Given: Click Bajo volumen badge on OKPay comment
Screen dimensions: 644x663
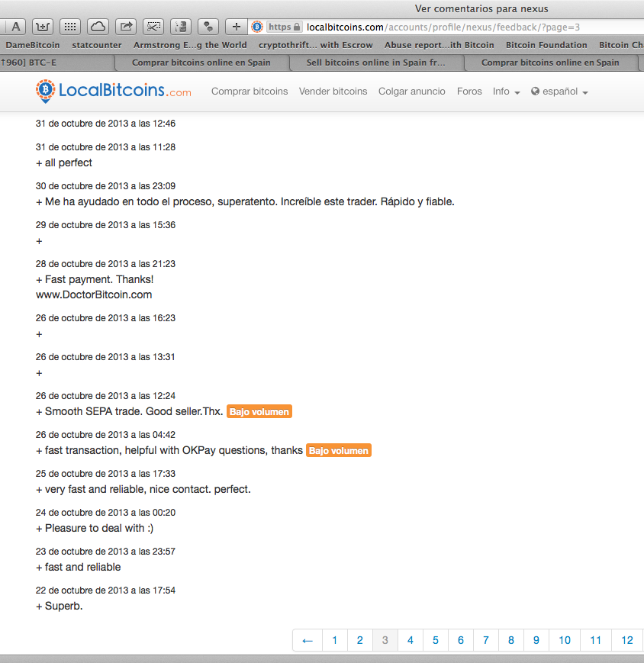Looking at the screenshot, I should (x=338, y=450).
